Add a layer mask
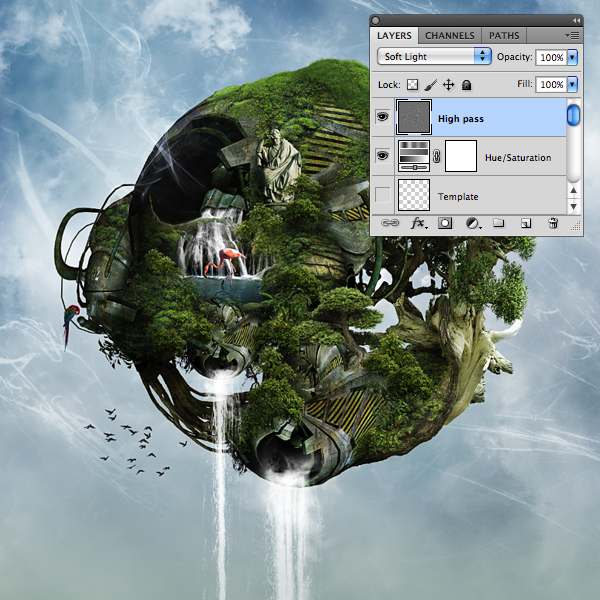This screenshot has height=600, width=600. point(445,223)
